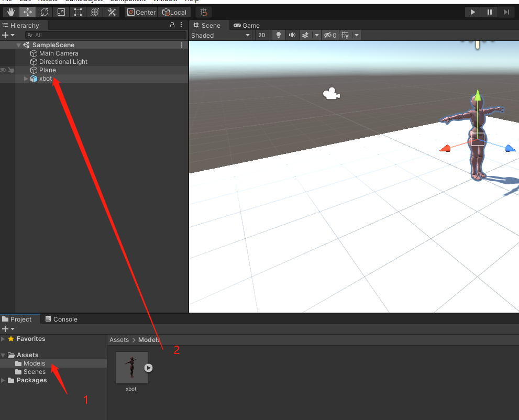This screenshot has width=519, height=420.
Task: Open the grid settings dropdown arrow
Action: [x=357, y=36]
